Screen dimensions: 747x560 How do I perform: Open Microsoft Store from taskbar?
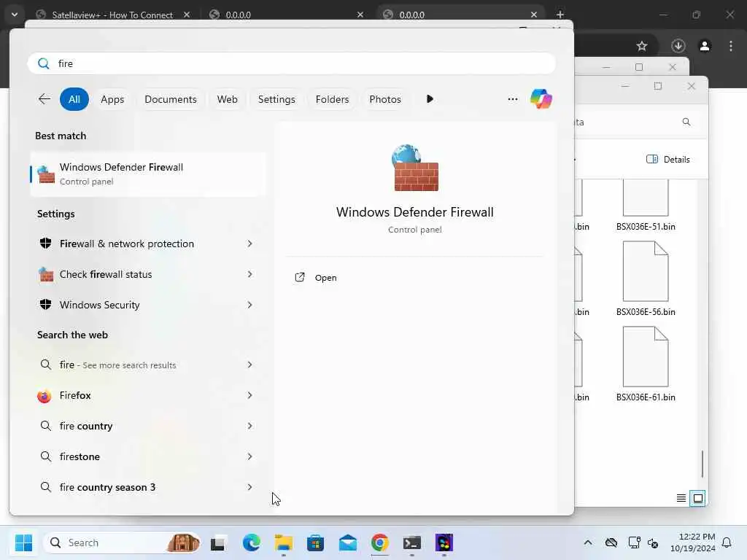click(x=315, y=542)
